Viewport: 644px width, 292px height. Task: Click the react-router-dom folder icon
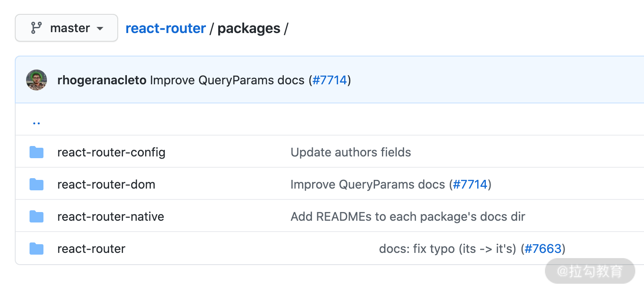coord(37,185)
